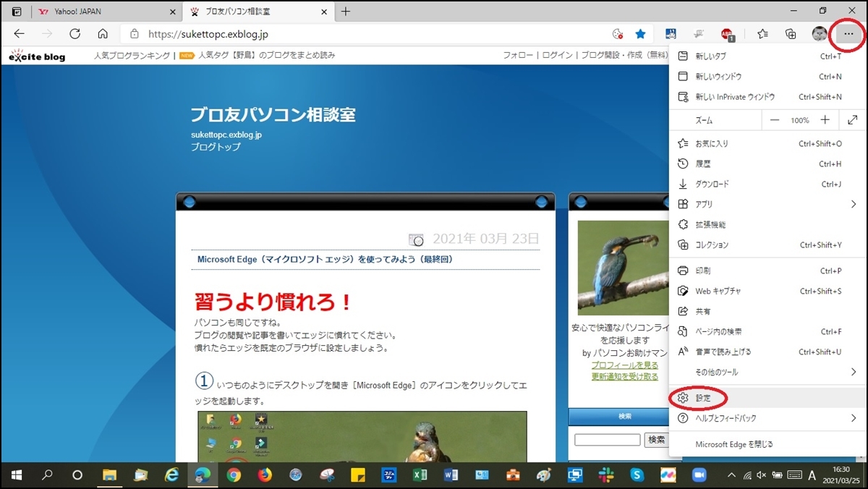
Task: Choose ページ内の検索 from the menu
Action: pos(767,332)
